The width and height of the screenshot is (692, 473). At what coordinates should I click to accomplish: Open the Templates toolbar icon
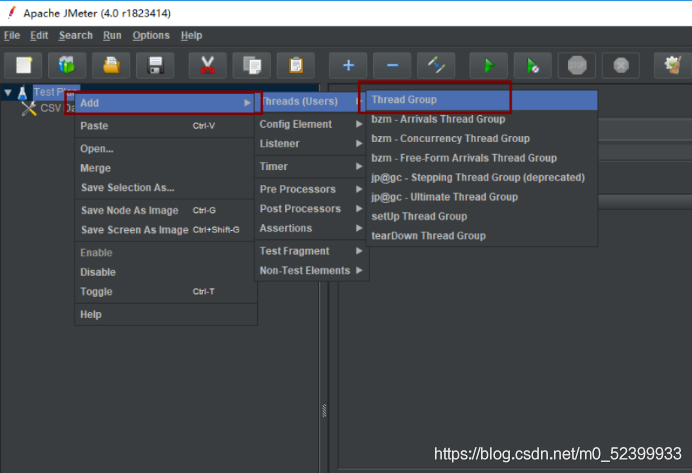coord(67,66)
